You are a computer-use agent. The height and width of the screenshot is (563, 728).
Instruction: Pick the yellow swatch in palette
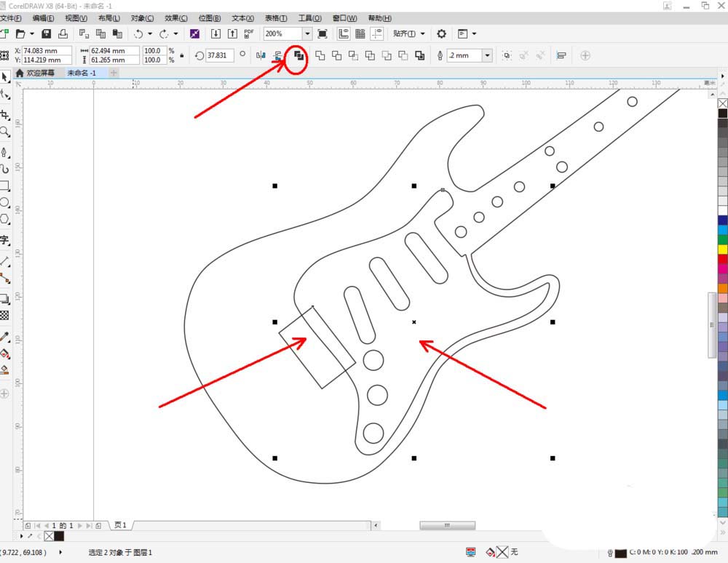723,249
